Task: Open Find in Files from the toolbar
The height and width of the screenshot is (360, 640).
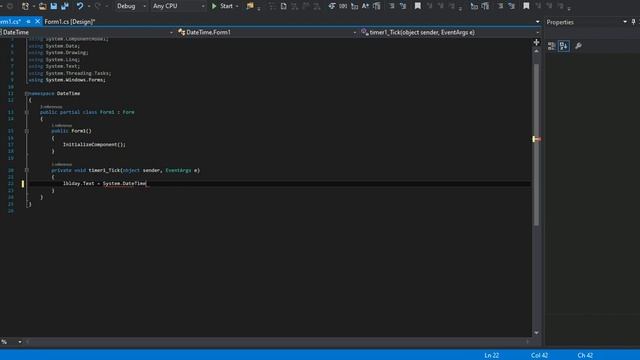Action: pyautogui.click(x=250, y=6)
